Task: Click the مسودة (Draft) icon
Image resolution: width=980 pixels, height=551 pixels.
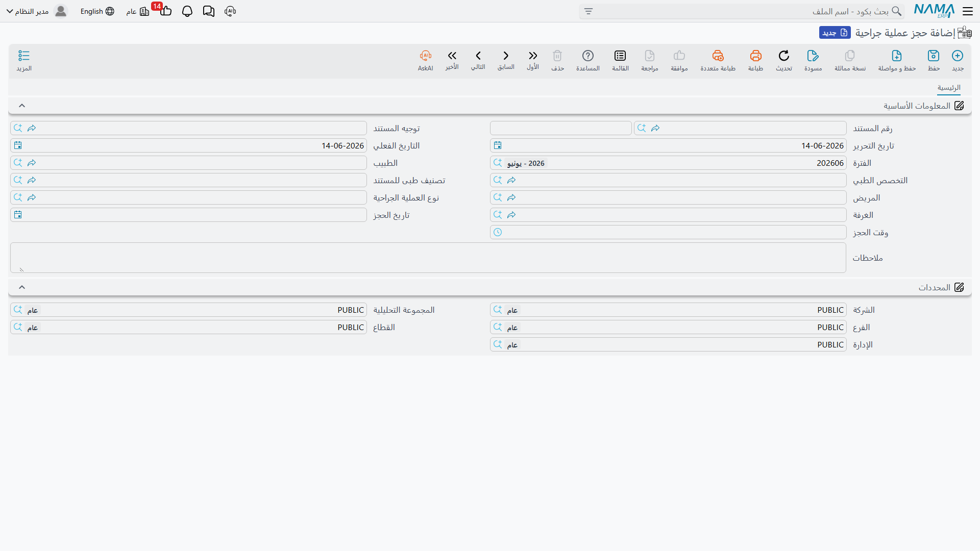Action: coord(813,56)
